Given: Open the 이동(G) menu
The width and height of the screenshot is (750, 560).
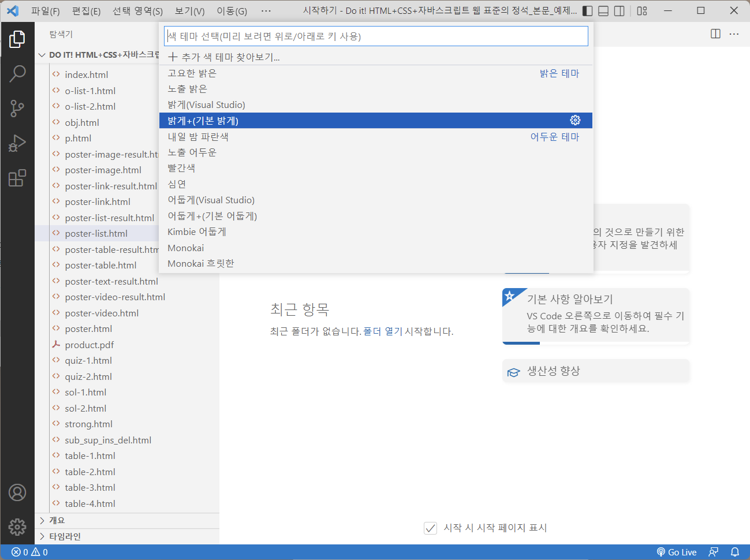Looking at the screenshot, I should [232, 10].
